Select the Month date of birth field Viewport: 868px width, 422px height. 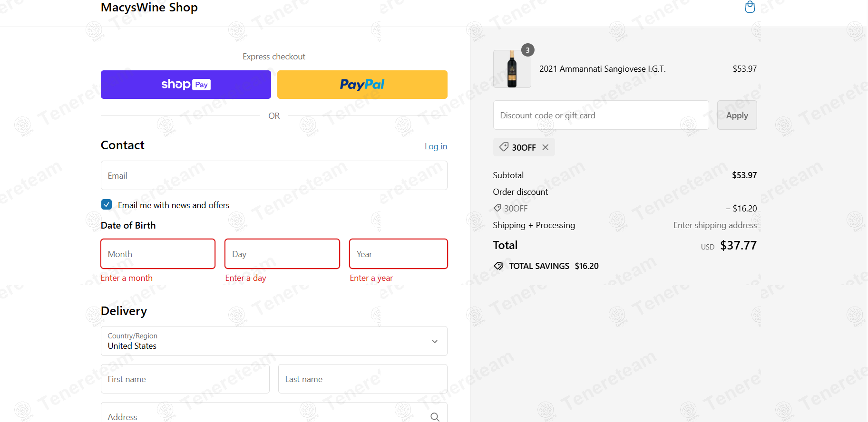coord(158,254)
